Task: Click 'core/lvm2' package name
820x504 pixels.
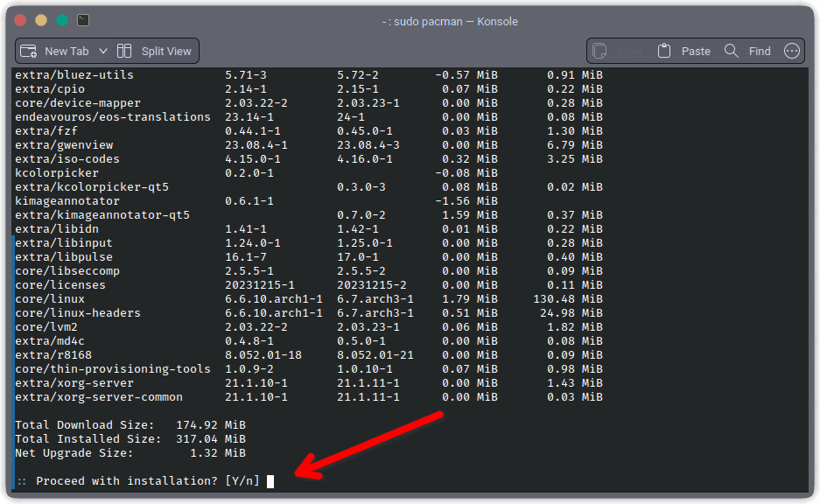Action: (x=46, y=326)
